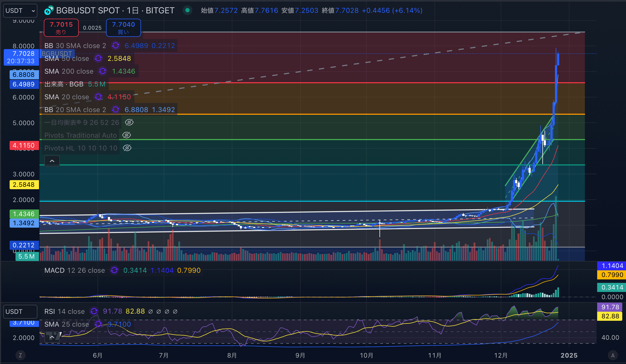Select the SMA 200 close legend
This screenshot has width=626, height=364.
point(69,71)
